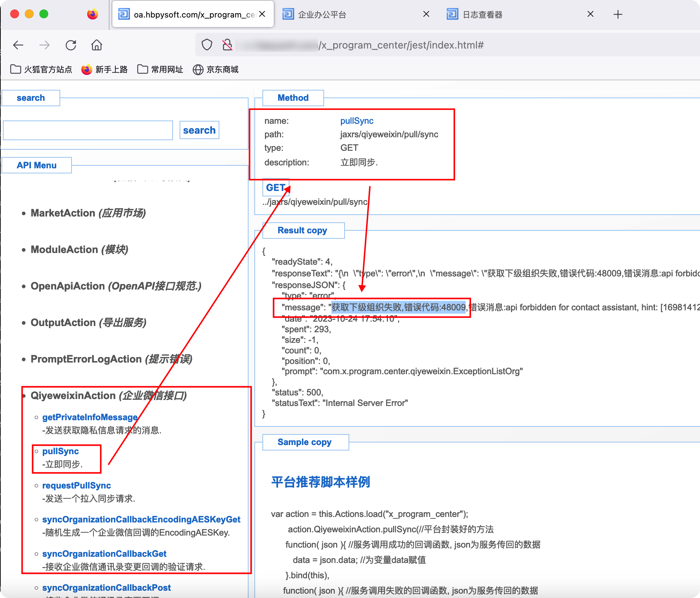
Task: Expand OutputAction (导出服务) in API menu
Action: (x=89, y=323)
